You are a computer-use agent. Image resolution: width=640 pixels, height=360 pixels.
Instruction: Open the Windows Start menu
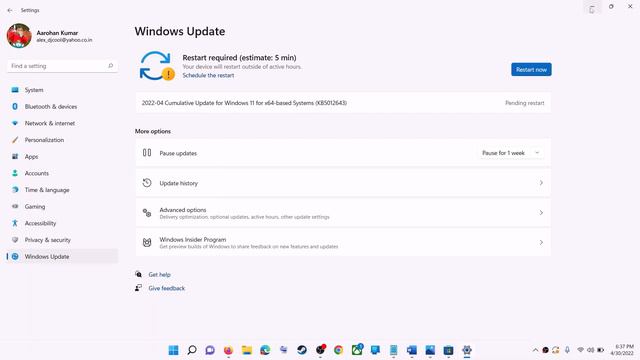(x=173, y=350)
